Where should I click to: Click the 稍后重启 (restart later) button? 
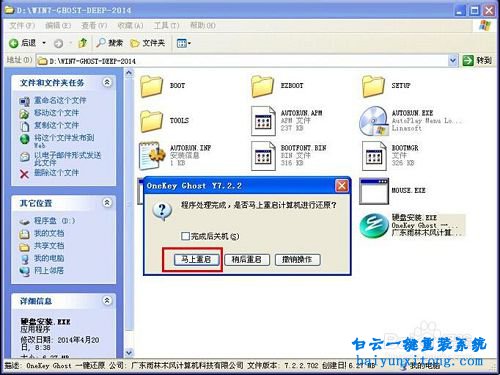tap(247, 260)
